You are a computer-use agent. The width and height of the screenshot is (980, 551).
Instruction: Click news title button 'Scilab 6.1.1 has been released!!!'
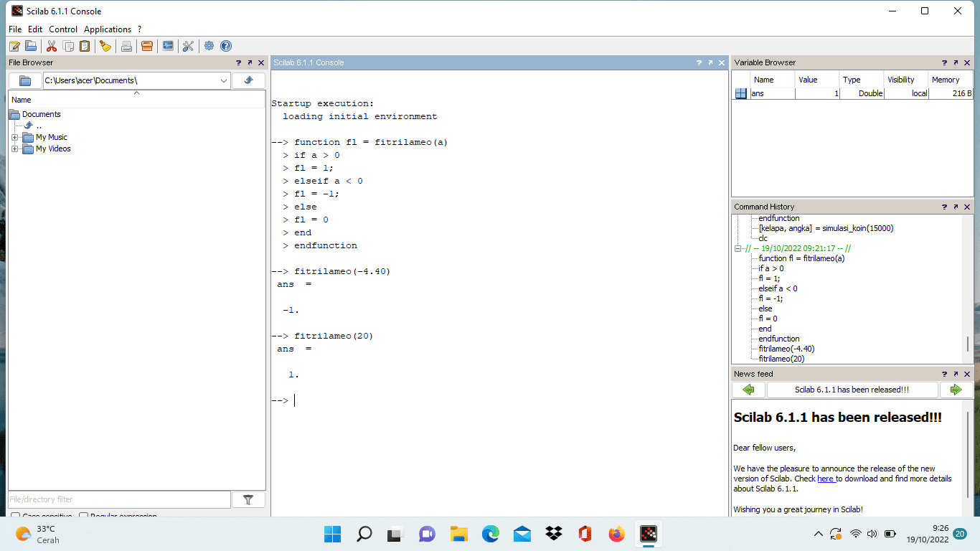pos(852,390)
